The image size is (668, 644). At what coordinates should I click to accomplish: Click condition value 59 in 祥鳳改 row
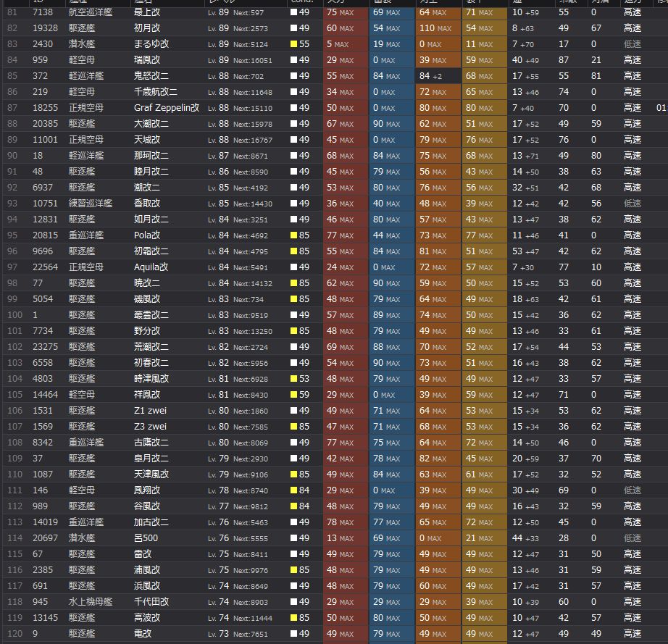(x=304, y=394)
